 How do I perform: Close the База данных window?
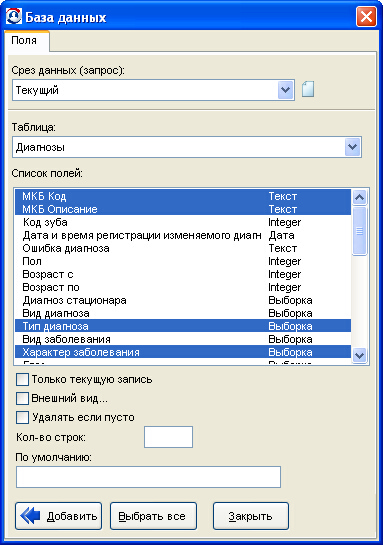[x=366, y=16]
